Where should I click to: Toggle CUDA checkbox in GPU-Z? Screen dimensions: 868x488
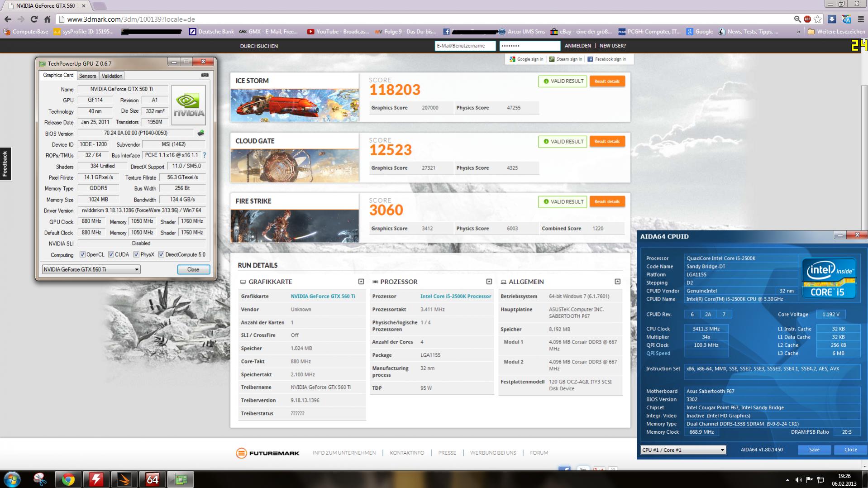tap(111, 254)
